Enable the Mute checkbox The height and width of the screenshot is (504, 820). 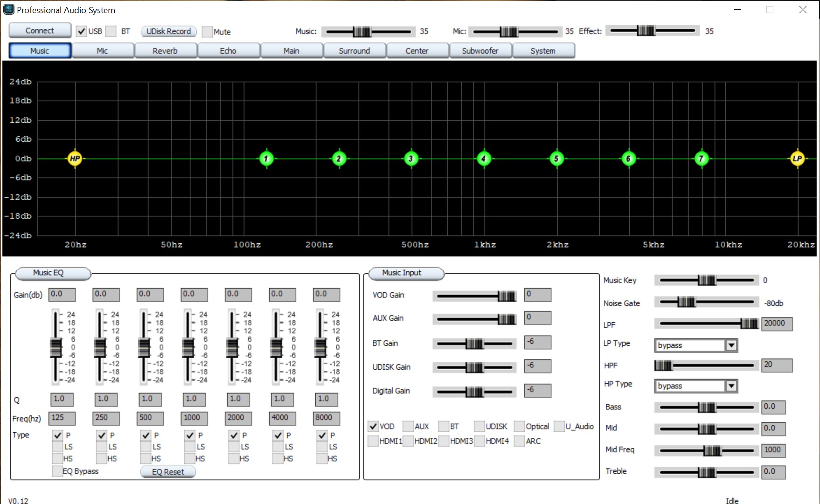point(208,32)
